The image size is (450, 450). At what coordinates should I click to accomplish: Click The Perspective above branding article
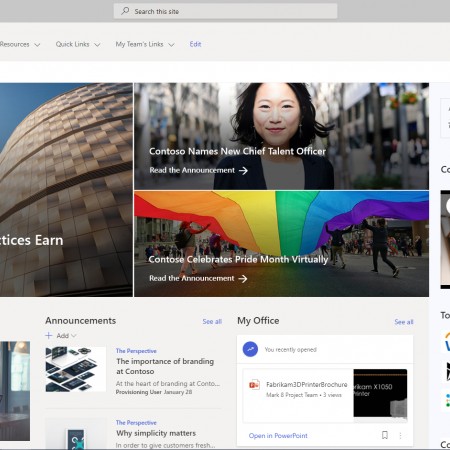click(x=136, y=351)
